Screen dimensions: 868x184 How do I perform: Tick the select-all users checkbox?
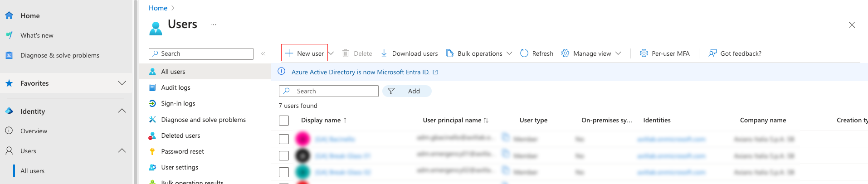pyautogui.click(x=284, y=121)
